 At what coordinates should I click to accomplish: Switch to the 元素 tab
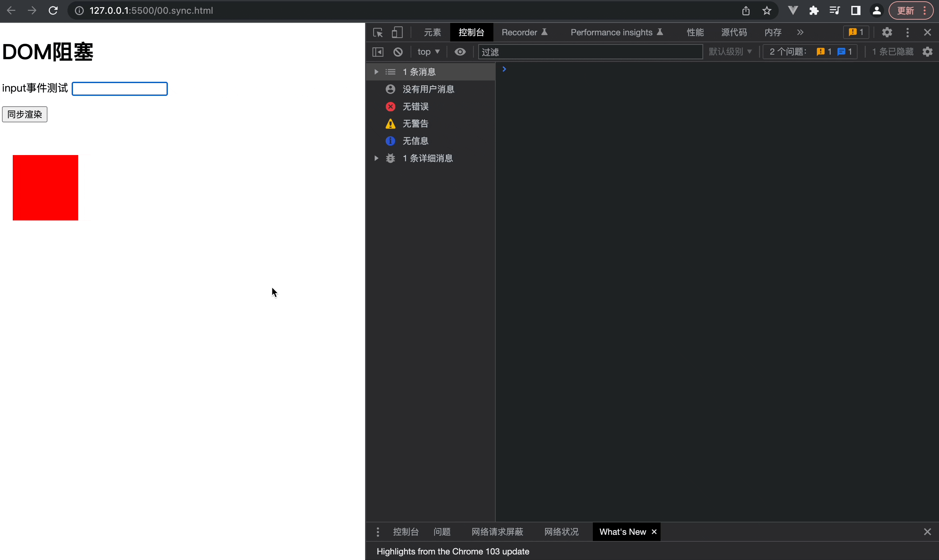pyautogui.click(x=432, y=32)
